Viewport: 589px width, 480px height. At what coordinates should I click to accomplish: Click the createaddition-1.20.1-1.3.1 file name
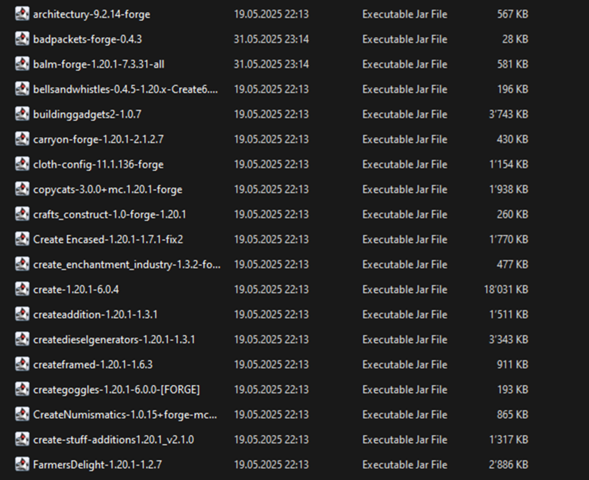(x=95, y=314)
